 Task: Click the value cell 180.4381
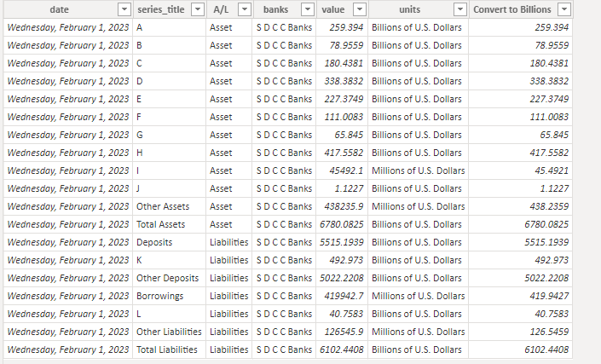click(342, 63)
